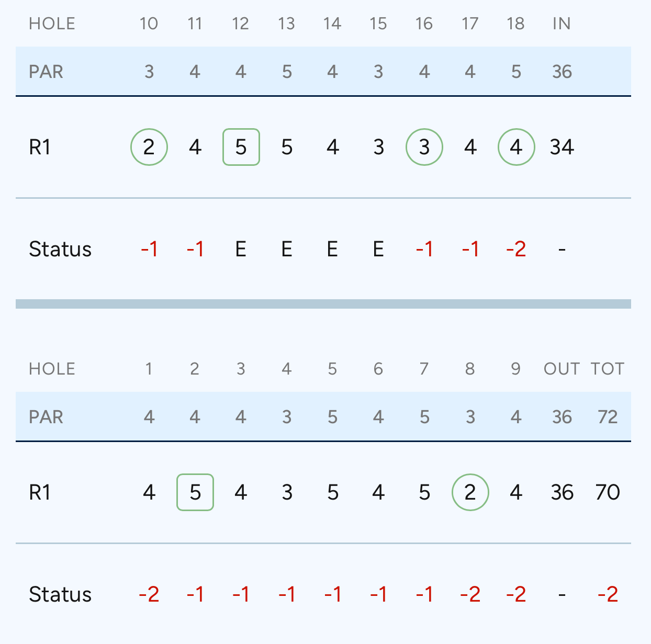Screen dimensions: 651x644
Task: Click the circled birdie score on hole 10
Action: [x=149, y=147]
